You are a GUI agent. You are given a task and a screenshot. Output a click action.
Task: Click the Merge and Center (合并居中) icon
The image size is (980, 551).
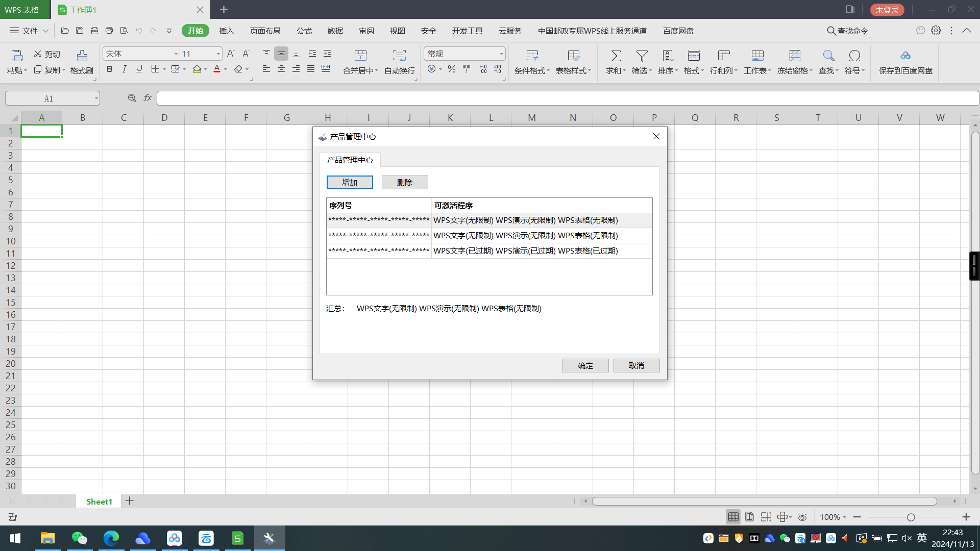[360, 56]
